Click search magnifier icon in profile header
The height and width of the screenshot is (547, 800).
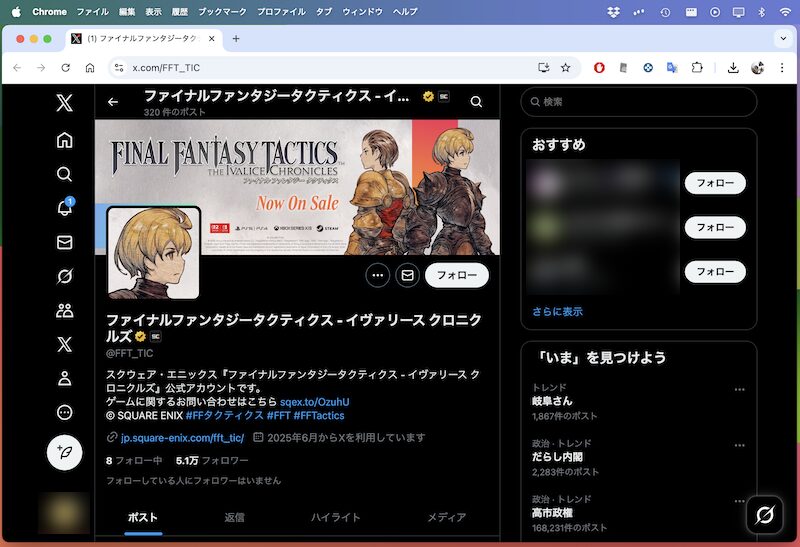point(476,102)
